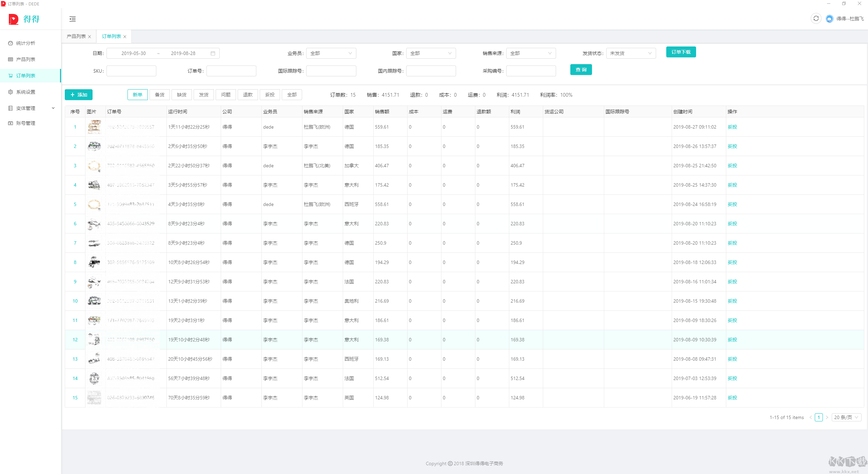Viewport: 868px width, 474px height.
Task: Open 系统设置 in the sidebar
Action: tap(25, 92)
